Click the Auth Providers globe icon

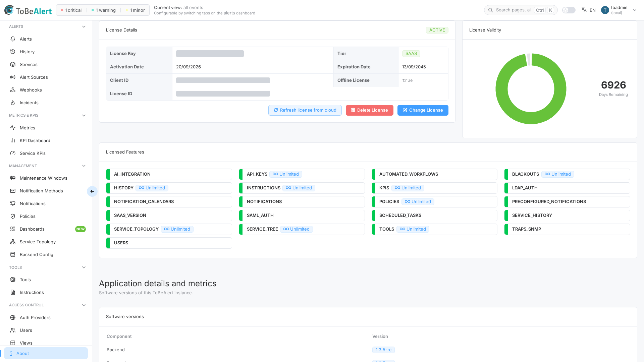[13, 317]
